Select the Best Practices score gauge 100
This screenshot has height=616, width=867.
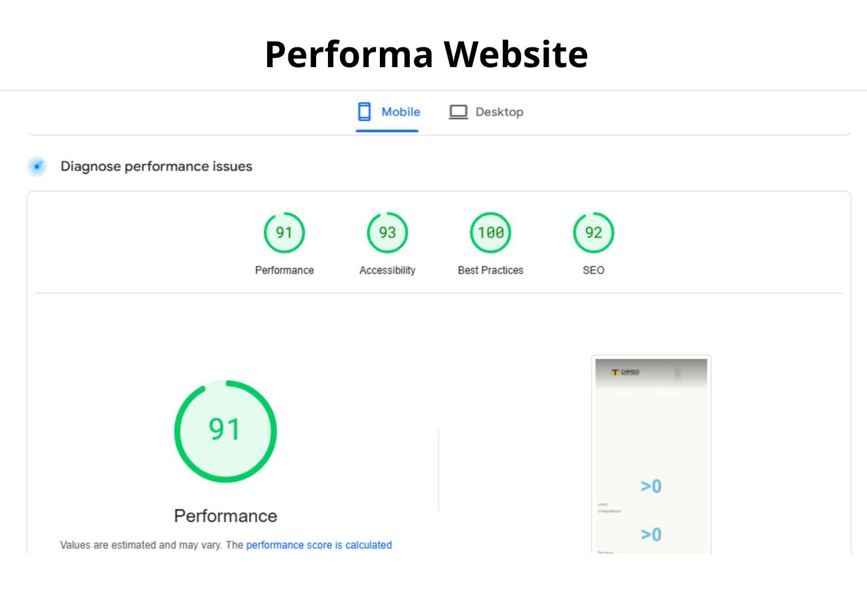pos(491,232)
